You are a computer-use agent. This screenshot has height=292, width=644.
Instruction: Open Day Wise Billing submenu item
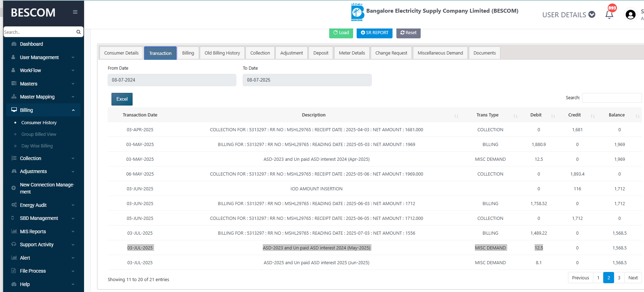click(x=37, y=146)
